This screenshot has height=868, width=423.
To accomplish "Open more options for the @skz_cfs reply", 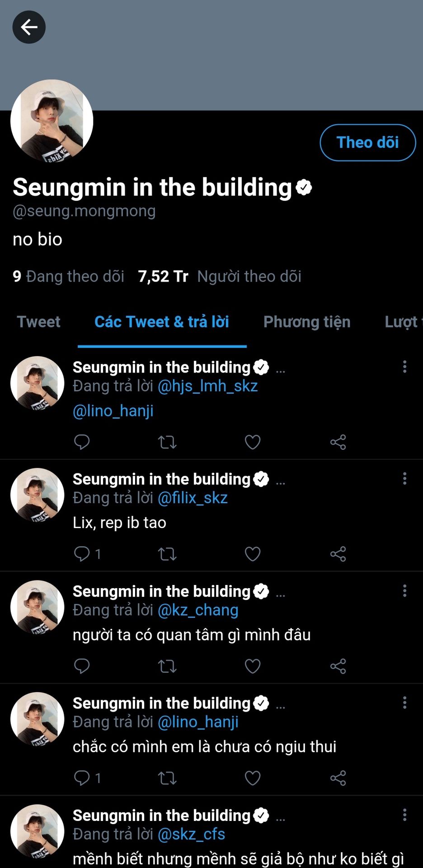I will (404, 815).
